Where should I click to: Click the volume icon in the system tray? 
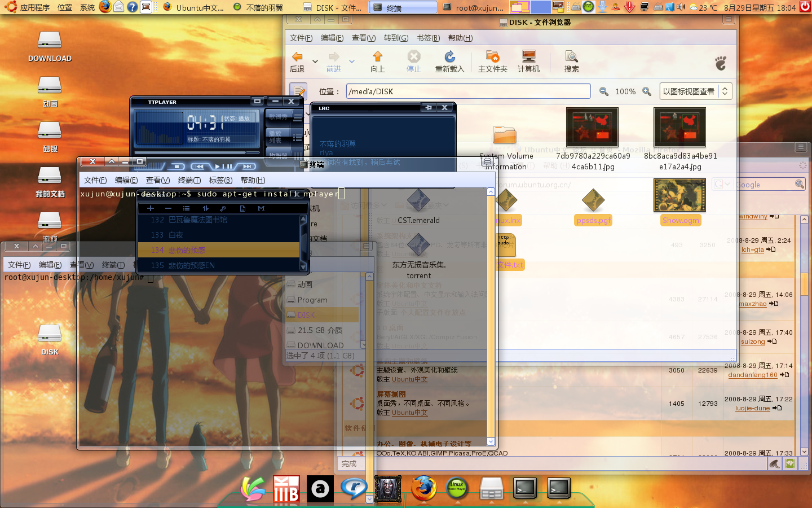(x=680, y=7)
